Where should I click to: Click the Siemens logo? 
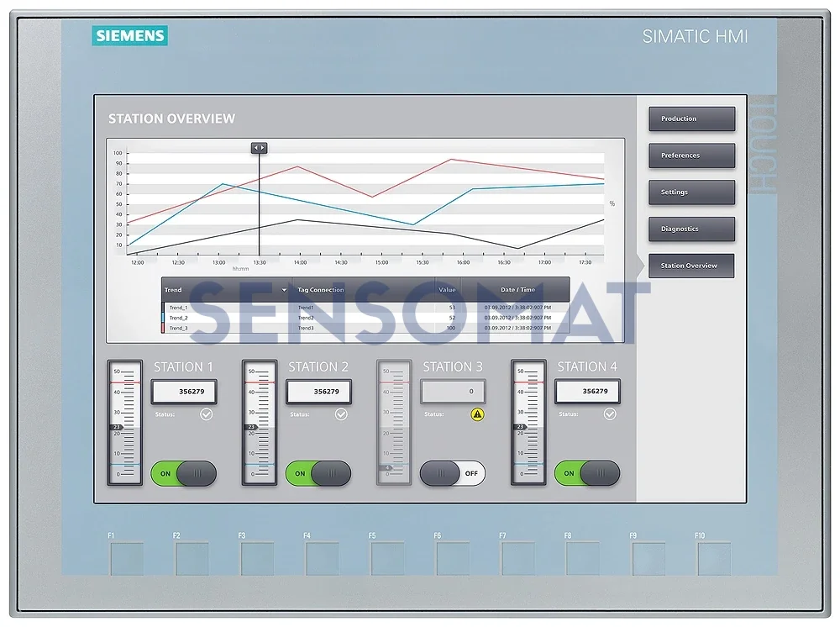tap(129, 36)
